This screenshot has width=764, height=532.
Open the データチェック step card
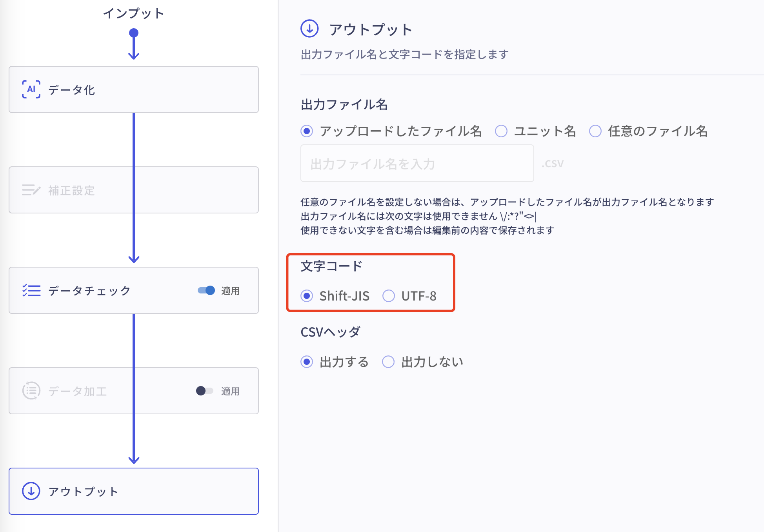[x=118, y=290]
